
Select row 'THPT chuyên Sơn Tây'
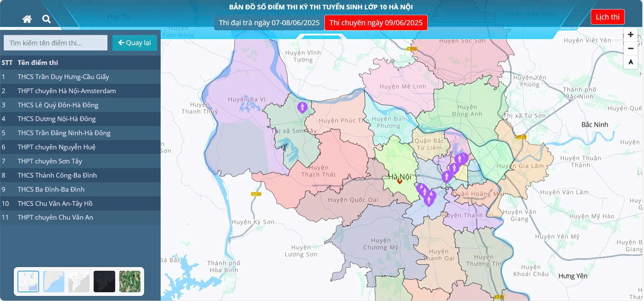click(x=80, y=161)
